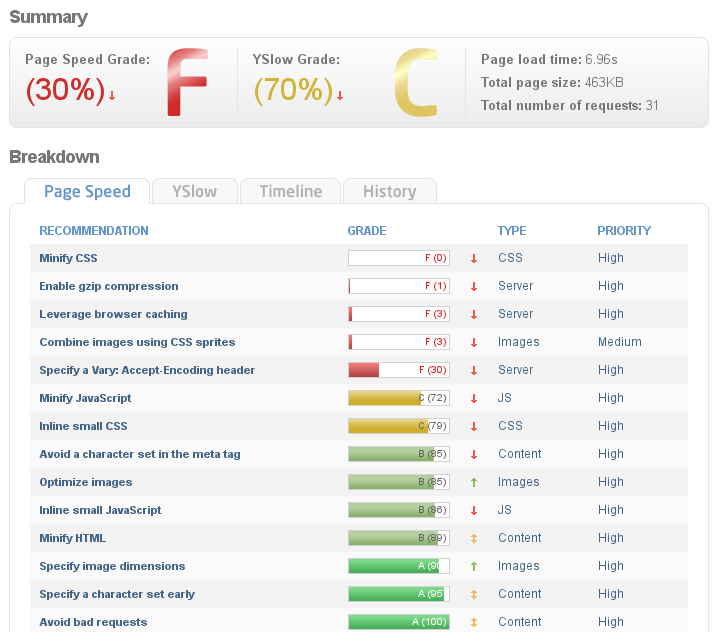
Task: Expand the Optimize images recommendation
Action: (x=86, y=482)
